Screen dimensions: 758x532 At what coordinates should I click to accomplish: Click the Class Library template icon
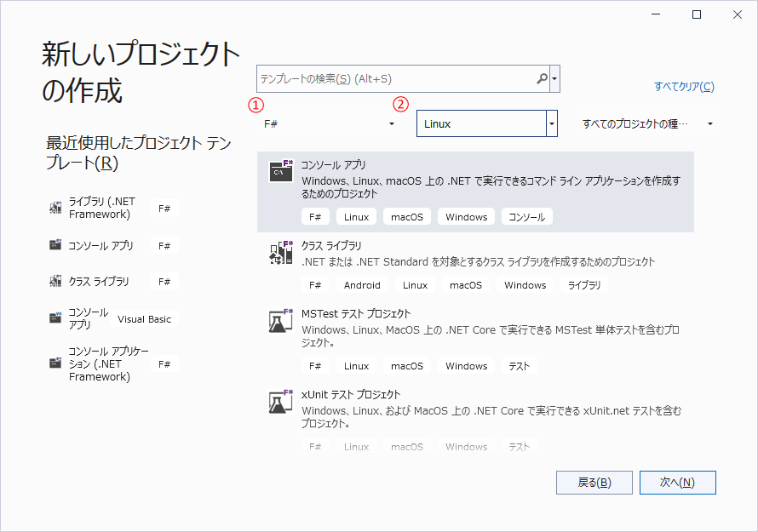tap(281, 252)
